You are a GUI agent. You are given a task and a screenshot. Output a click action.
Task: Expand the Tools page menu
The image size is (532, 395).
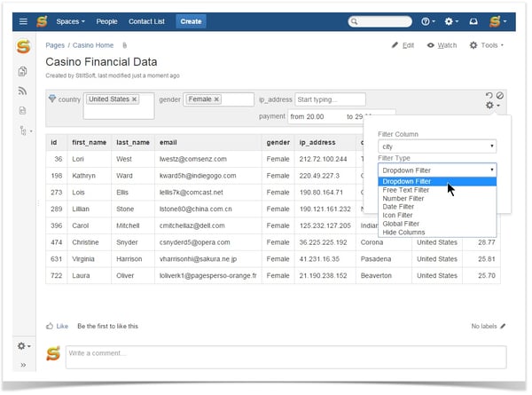coord(487,45)
